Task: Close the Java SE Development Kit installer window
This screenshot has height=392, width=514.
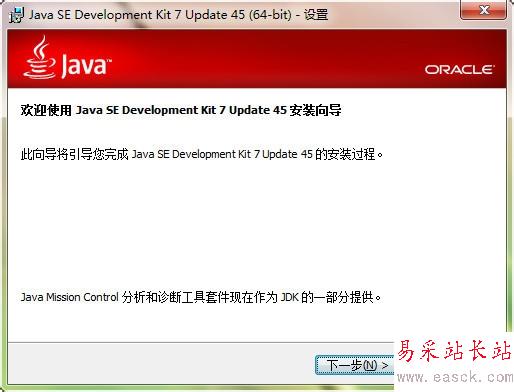Action: [x=483, y=10]
